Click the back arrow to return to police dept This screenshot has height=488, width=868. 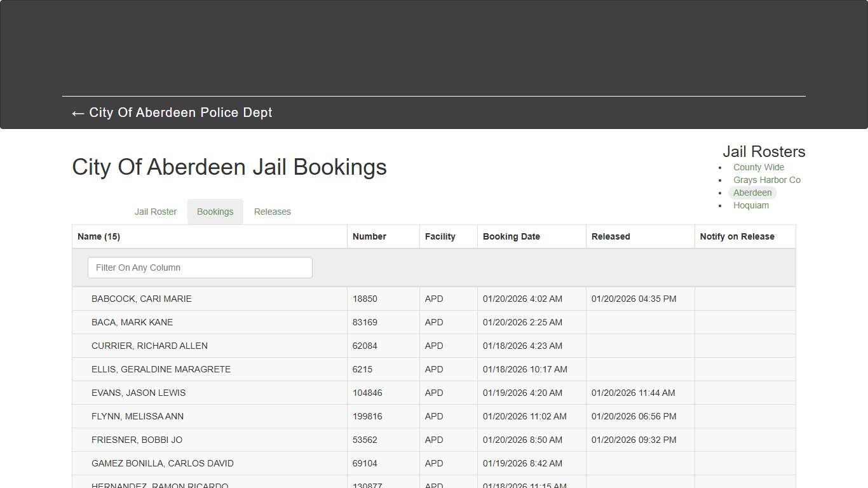click(77, 112)
